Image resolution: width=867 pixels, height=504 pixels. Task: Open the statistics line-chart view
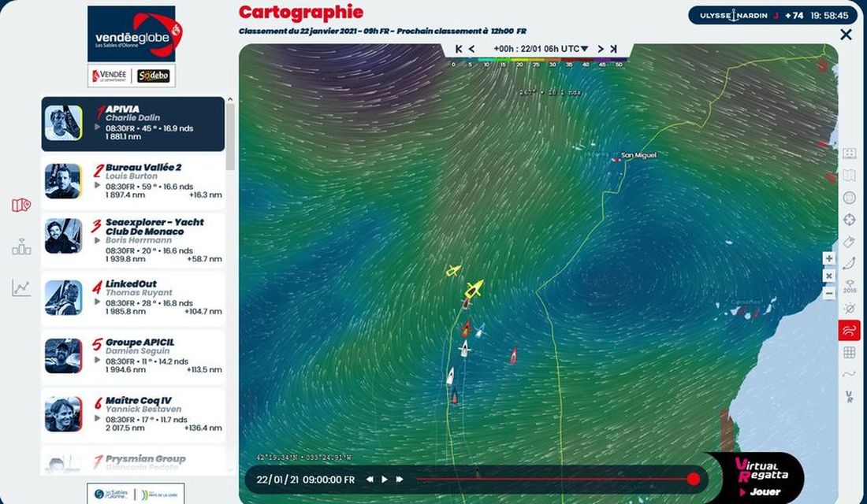pyautogui.click(x=21, y=287)
